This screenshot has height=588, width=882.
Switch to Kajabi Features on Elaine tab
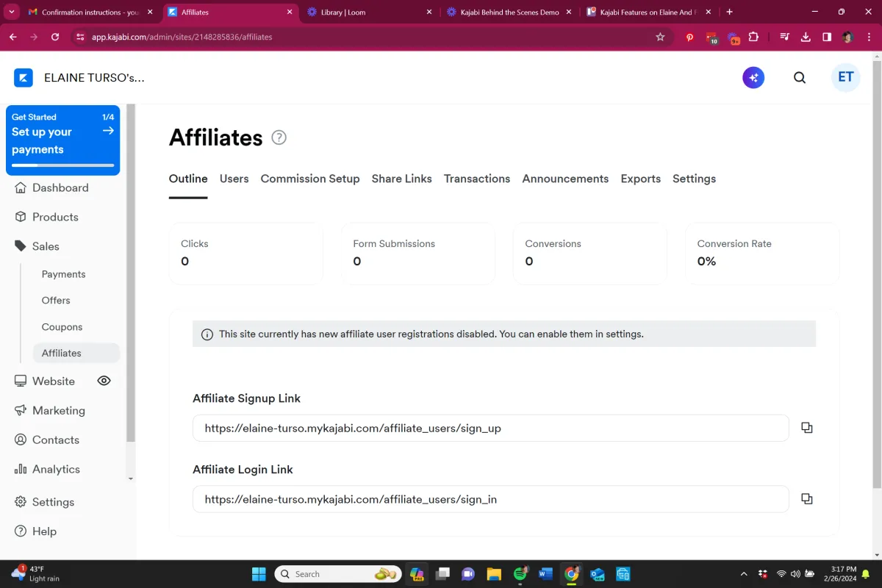(x=649, y=12)
